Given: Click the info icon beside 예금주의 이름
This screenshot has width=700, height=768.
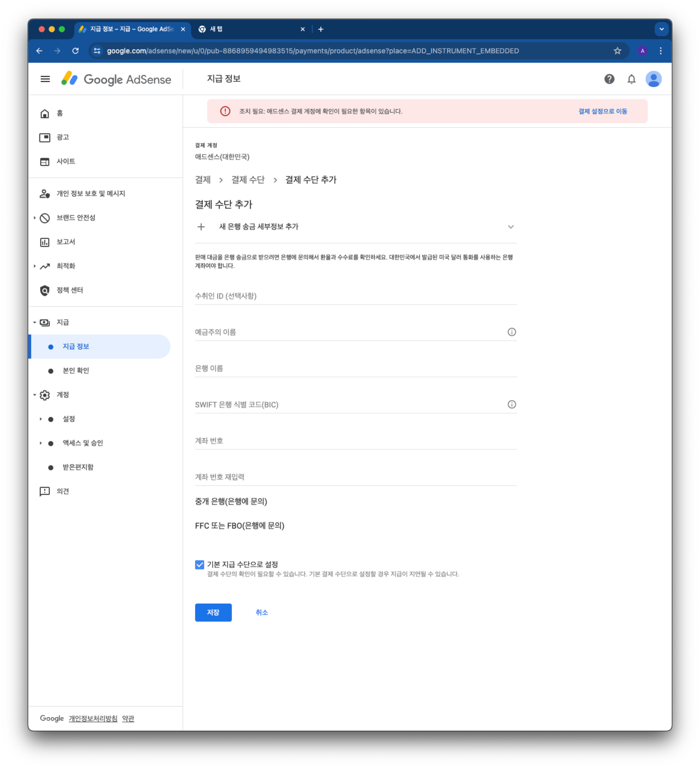Looking at the screenshot, I should pyautogui.click(x=511, y=332).
